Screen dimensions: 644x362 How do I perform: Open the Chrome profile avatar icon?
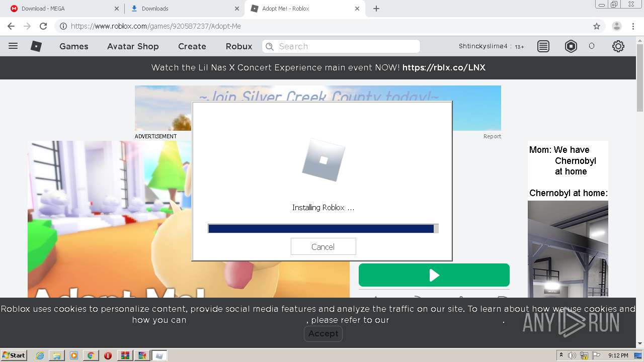(617, 26)
